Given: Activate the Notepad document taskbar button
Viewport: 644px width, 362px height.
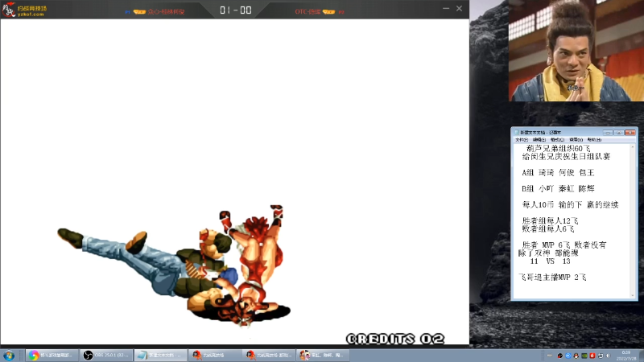Looking at the screenshot, I should coord(159,355).
